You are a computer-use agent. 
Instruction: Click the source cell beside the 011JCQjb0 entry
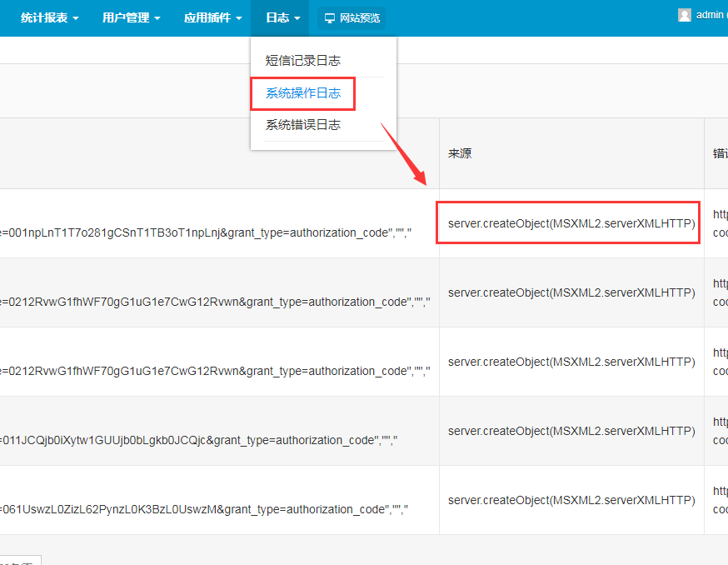[x=571, y=432]
